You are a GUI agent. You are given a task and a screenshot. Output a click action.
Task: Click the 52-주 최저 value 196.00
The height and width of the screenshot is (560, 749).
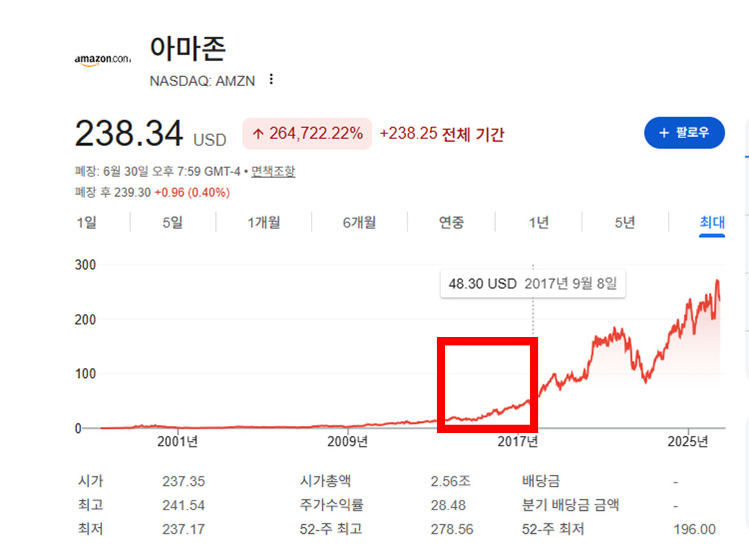pos(695,529)
